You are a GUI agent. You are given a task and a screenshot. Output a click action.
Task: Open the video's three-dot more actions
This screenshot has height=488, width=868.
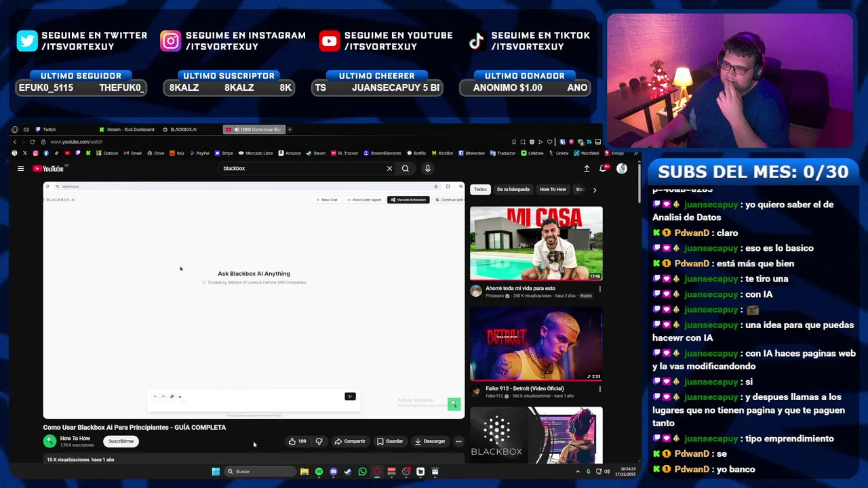pos(458,441)
